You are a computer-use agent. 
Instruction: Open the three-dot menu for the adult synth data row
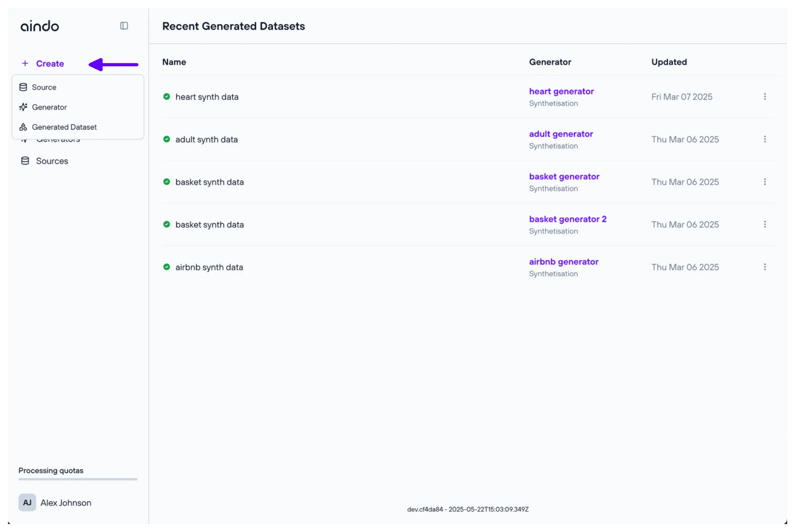coord(765,139)
